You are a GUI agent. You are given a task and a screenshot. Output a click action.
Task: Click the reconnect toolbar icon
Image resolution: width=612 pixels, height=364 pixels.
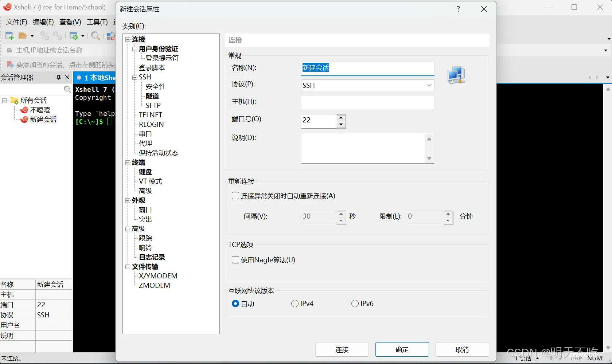coord(44,36)
